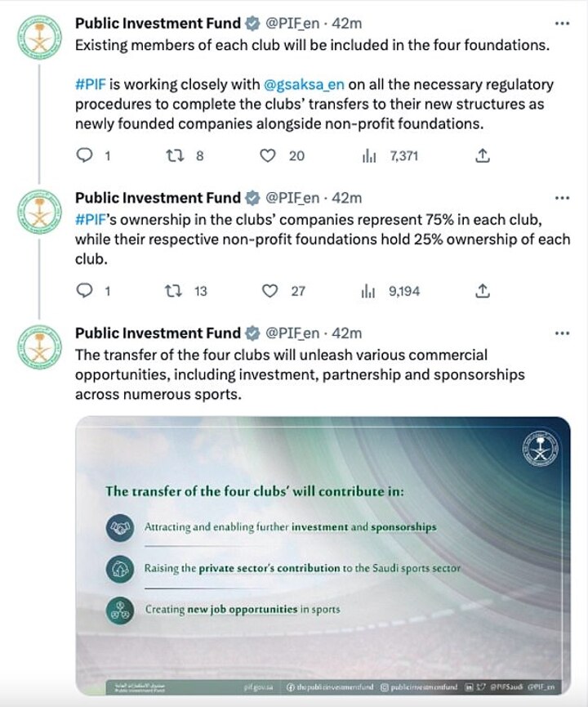The width and height of the screenshot is (588, 707).
Task: Open more options on the ownership tweet
Action: pyautogui.click(x=562, y=198)
